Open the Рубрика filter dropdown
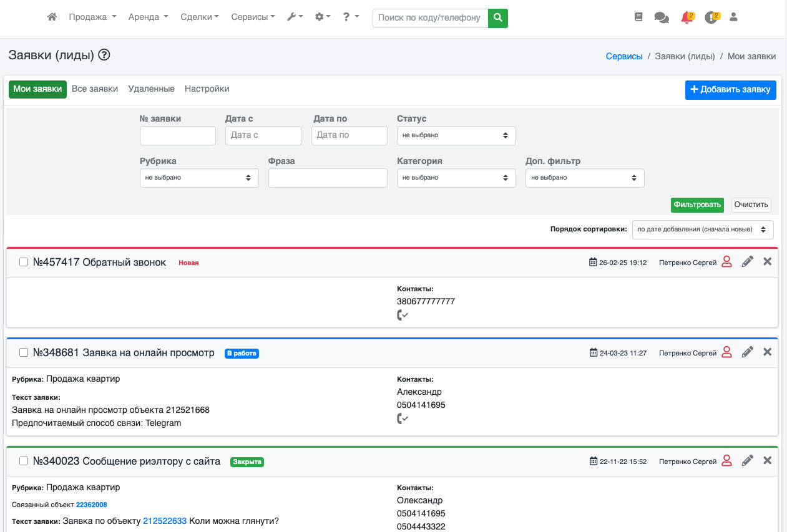787x532 pixels. tap(199, 178)
